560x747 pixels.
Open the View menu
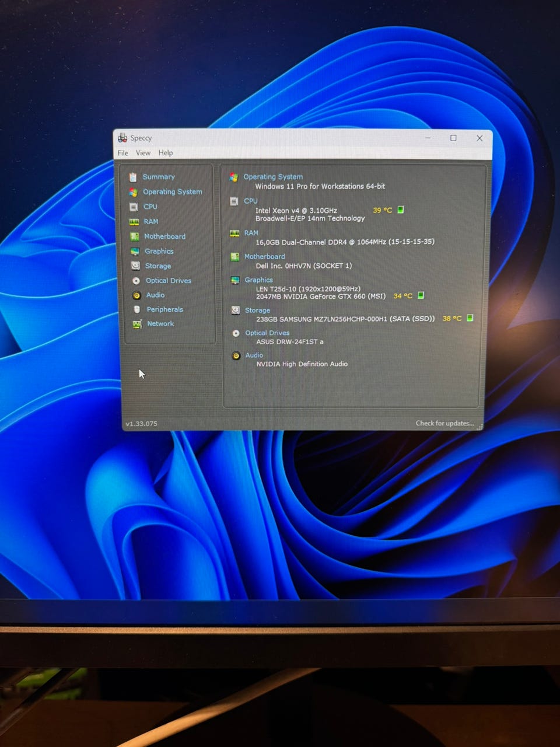click(x=143, y=153)
